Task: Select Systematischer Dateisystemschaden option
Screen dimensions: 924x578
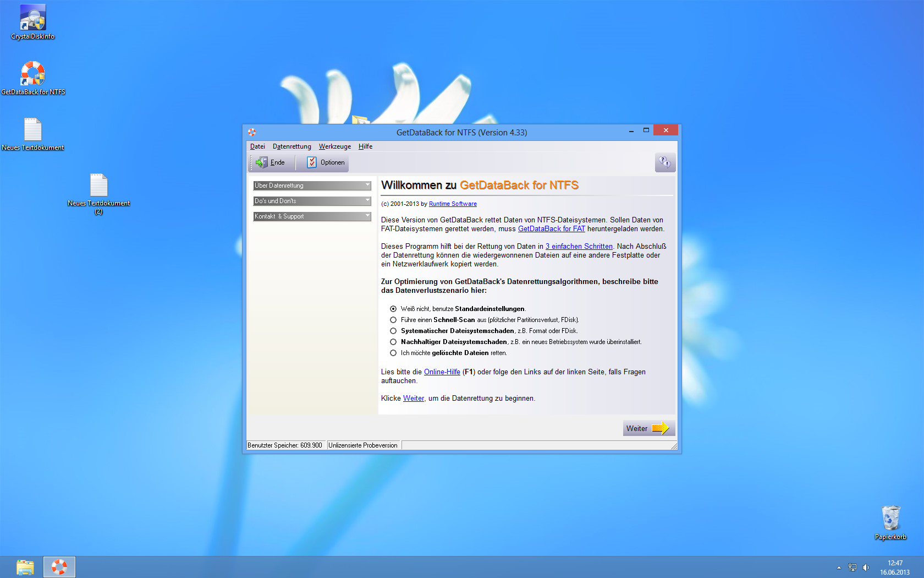Action: 393,331
